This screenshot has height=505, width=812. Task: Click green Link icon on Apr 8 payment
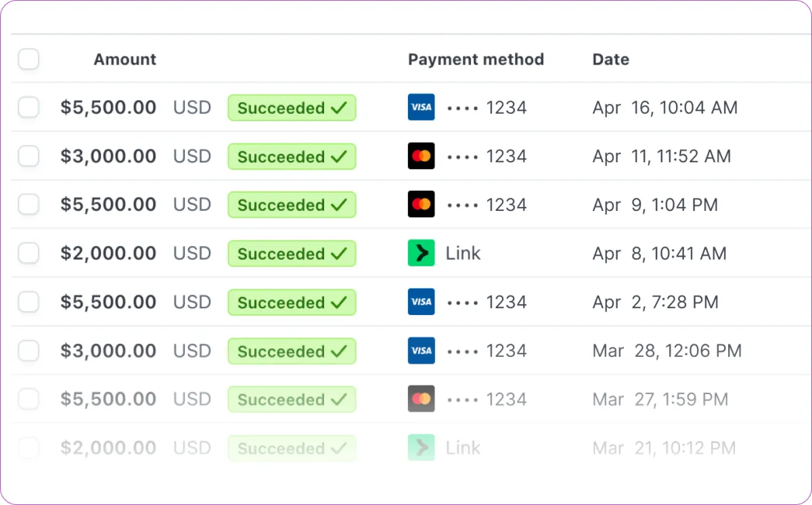click(421, 254)
